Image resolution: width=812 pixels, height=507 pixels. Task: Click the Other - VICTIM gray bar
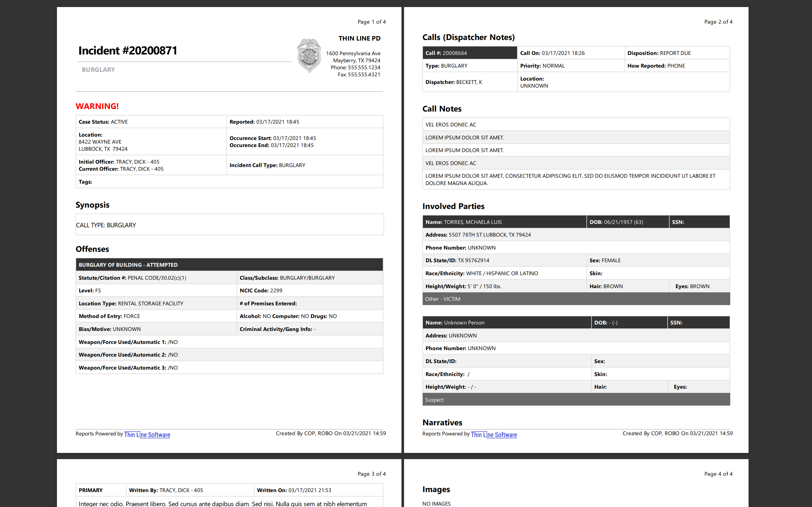click(576, 299)
